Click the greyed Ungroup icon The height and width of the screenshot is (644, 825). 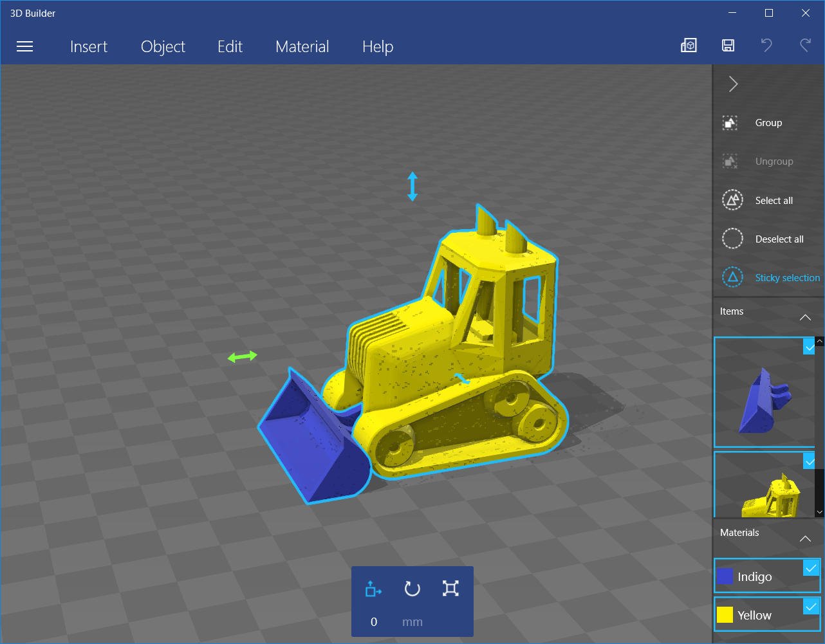(x=730, y=161)
